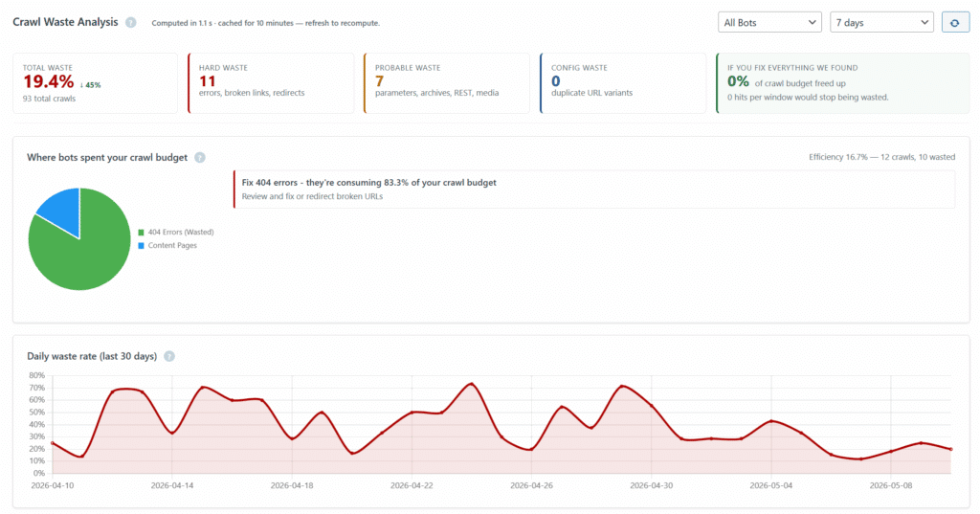The width and height of the screenshot is (980, 514).
Task: Click 'parameters, archives, REST, media' description
Action: coord(436,93)
